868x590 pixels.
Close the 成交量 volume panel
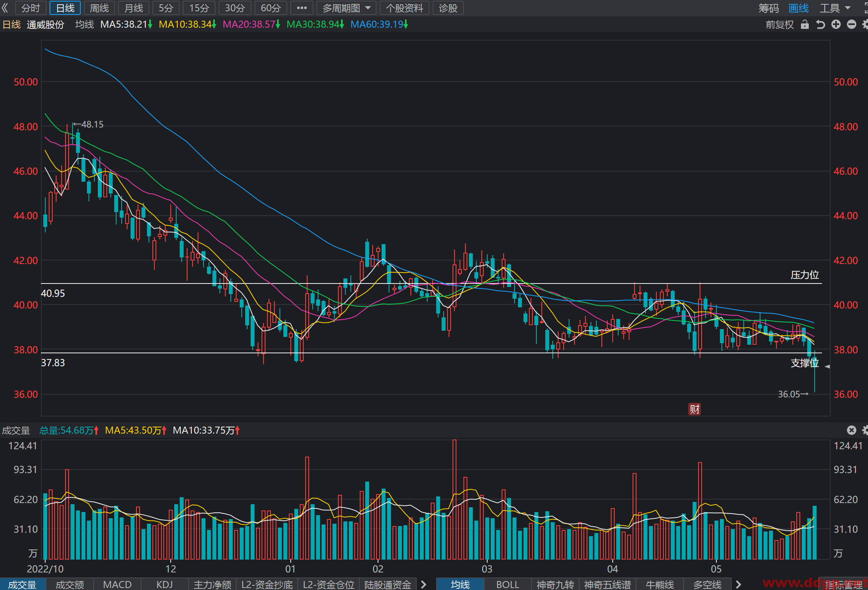tap(852, 430)
